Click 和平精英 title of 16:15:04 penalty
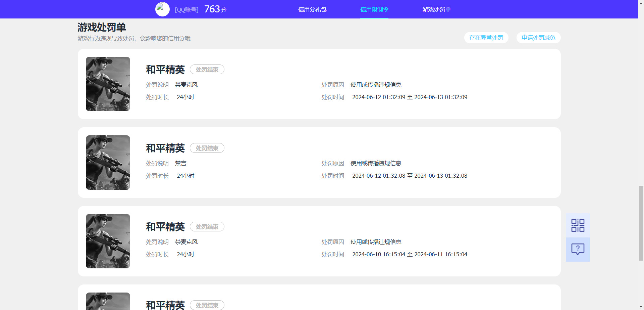 [165, 227]
